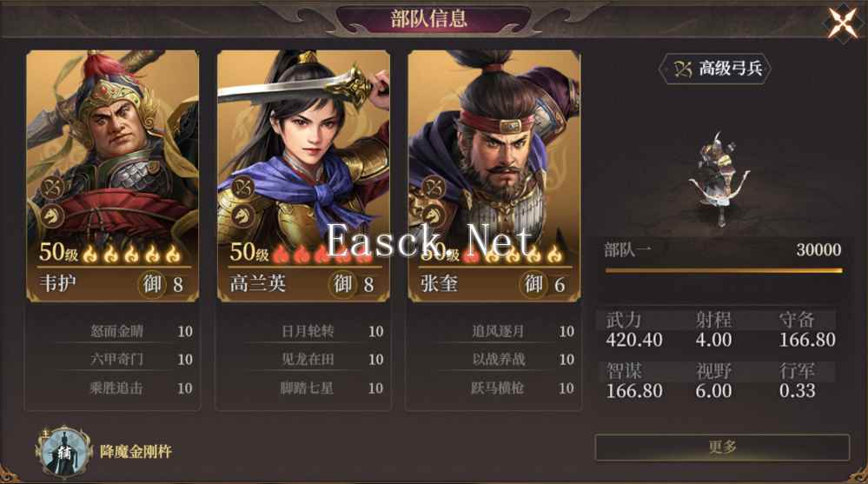Select the 高级弓兵 troop type label
Image resolution: width=868 pixels, height=484 pixels.
coord(715,69)
